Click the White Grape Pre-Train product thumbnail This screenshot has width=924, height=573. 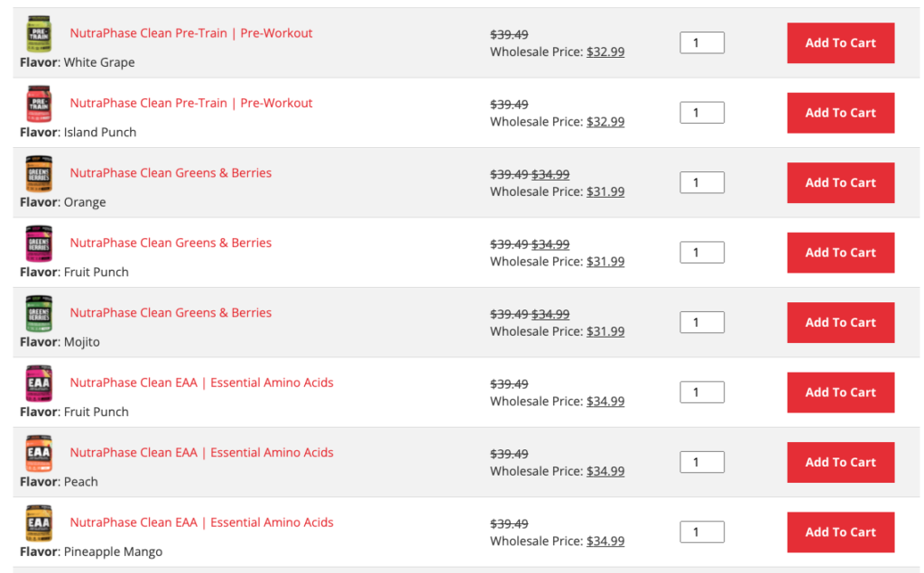click(x=39, y=34)
